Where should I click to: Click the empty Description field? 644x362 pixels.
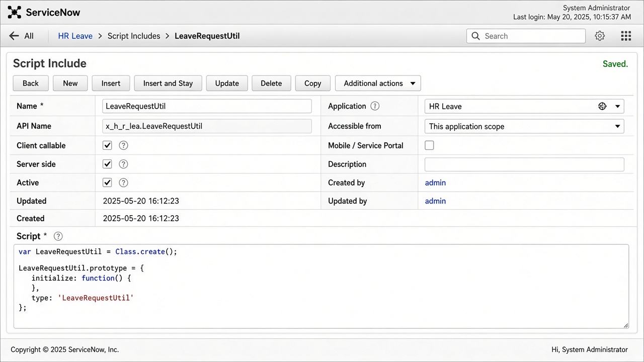(x=524, y=164)
